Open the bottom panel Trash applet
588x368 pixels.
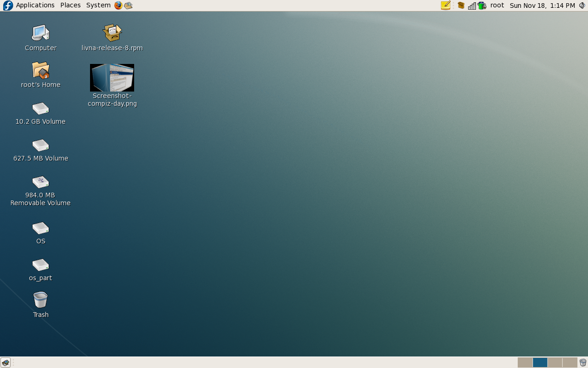pyautogui.click(x=582, y=362)
